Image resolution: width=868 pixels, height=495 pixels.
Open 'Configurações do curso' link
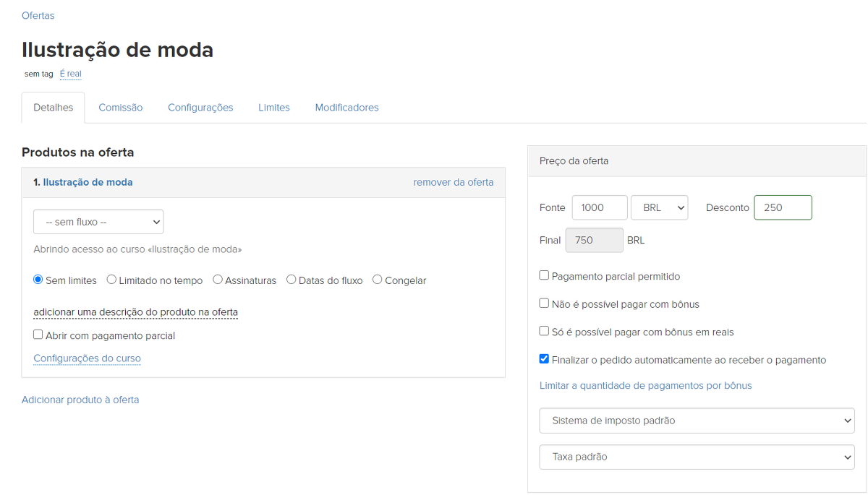click(x=87, y=358)
